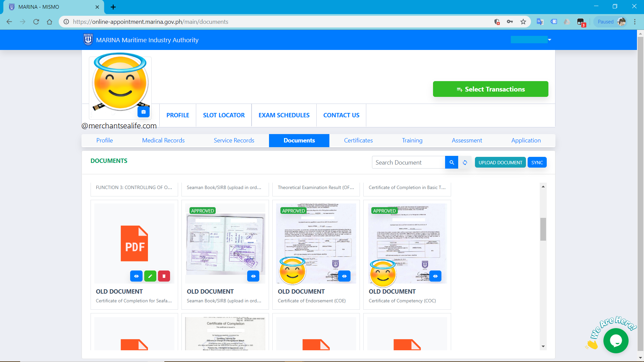Click the camera icon on the profile photo
The image size is (644, 362).
point(144,112)
